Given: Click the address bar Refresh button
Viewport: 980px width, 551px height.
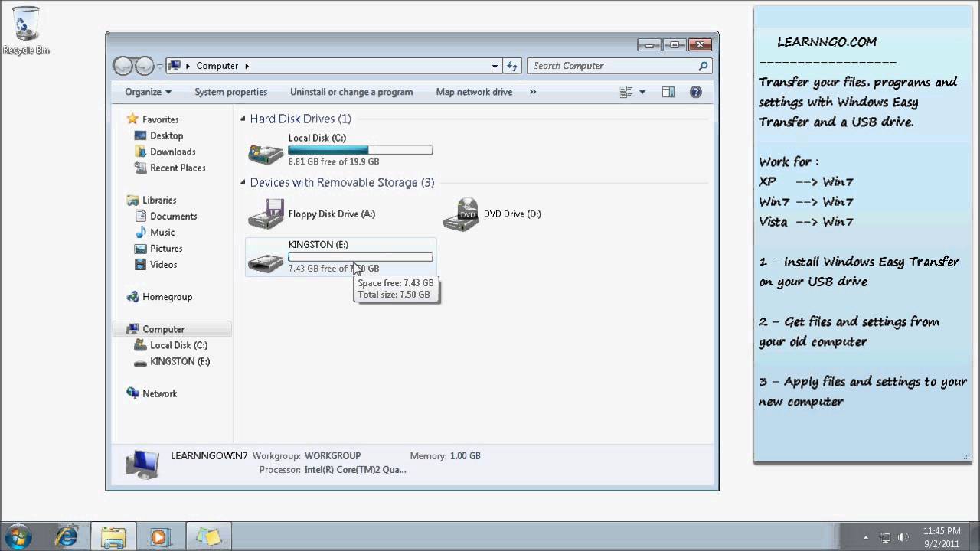Looking at the screenshot, I should pyautogui.click(x=513, y=66).
